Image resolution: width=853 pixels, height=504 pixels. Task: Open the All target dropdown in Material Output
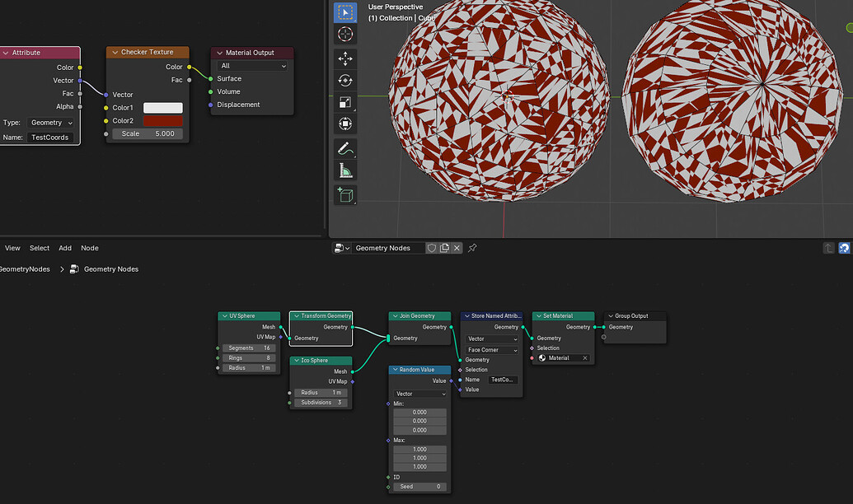pos(252,66)
